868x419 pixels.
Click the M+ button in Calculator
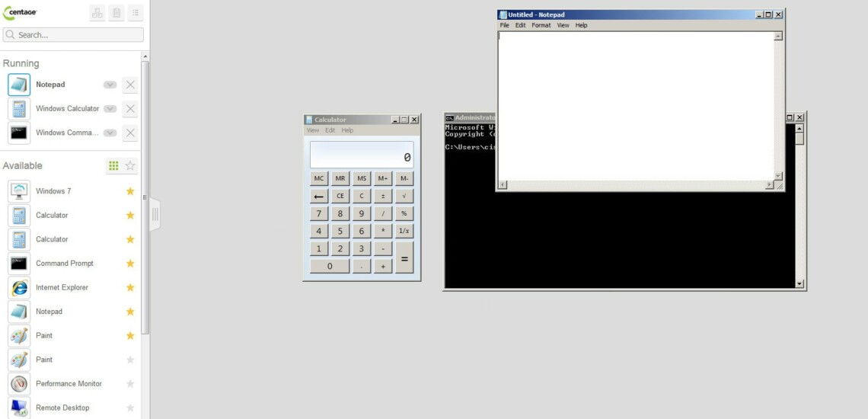(383, 178)
